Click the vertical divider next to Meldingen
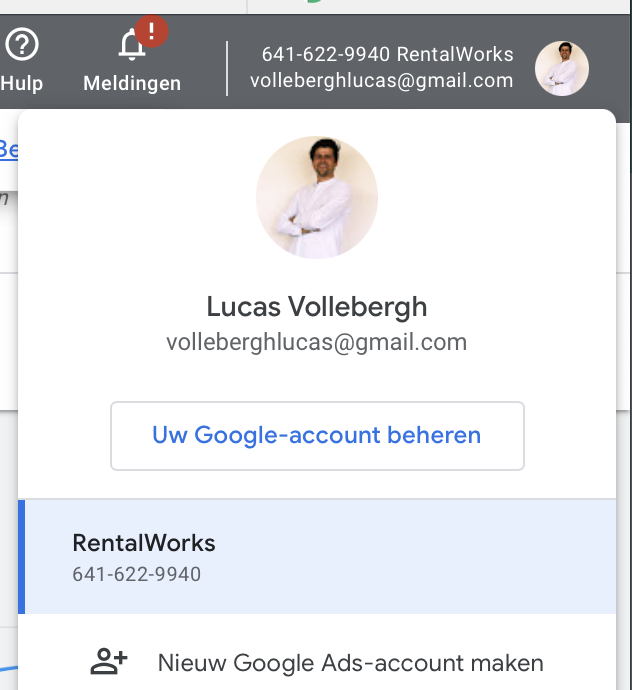The width and height of the screenshot is (632, 690). [227, 69]
